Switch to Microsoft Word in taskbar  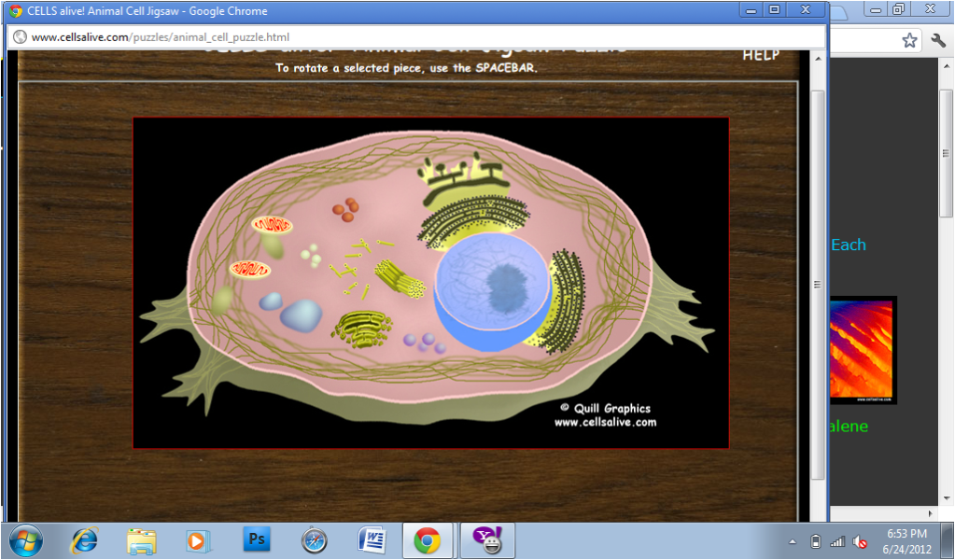click(x=372, y=540)
